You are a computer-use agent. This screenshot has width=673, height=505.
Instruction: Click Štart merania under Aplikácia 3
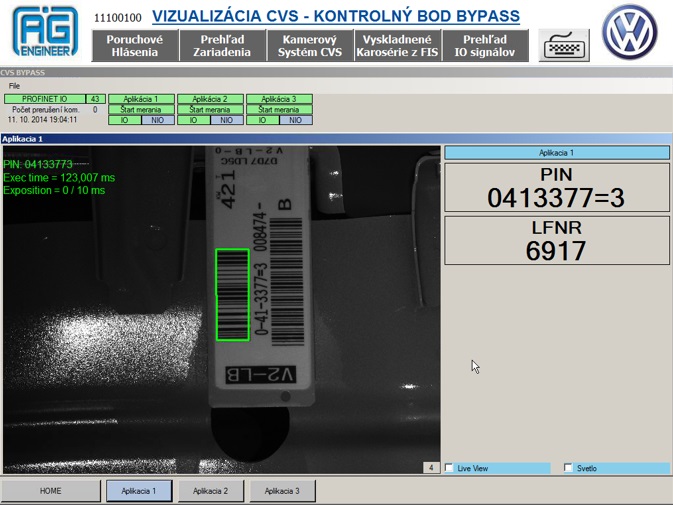tap(279, 110)
